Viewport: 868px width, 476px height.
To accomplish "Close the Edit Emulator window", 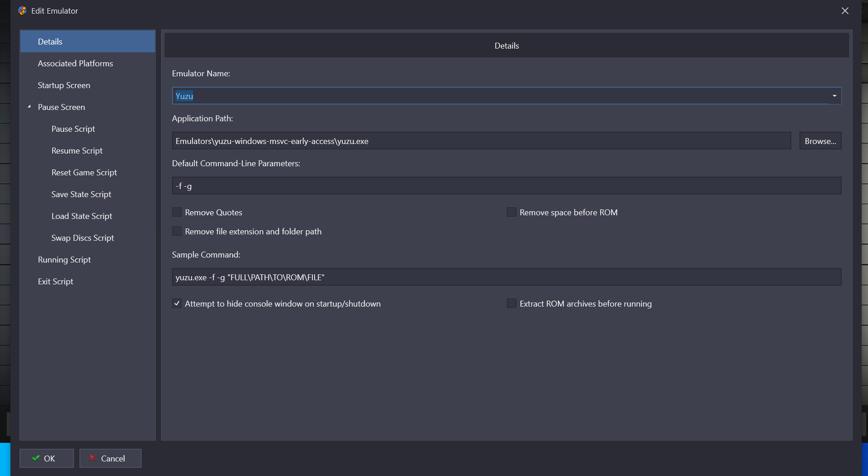I will coord(845,10).
